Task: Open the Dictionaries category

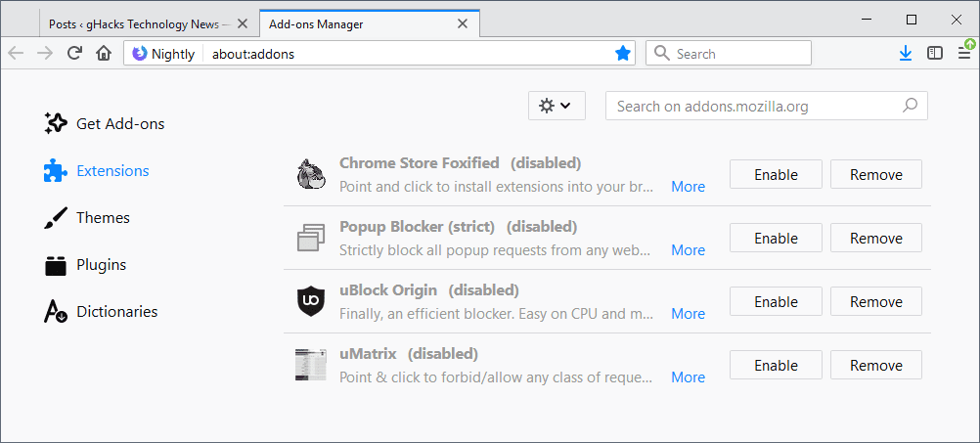Action: tap(101, 311)
